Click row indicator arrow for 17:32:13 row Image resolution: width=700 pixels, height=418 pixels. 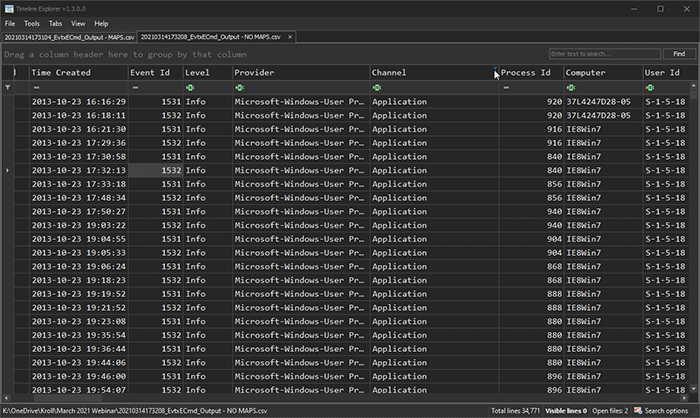coord(8,171)
